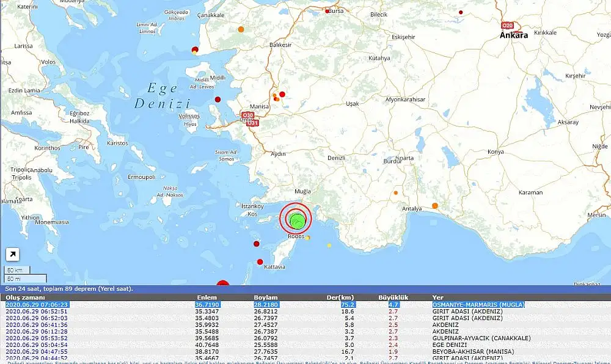Click the Antalya city label on the map
The width and height of the screenshot is (611, 364).
[x=412, y=209]
